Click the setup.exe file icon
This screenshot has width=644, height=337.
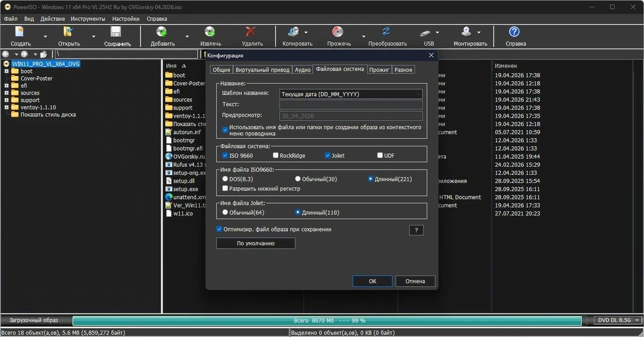169,189
